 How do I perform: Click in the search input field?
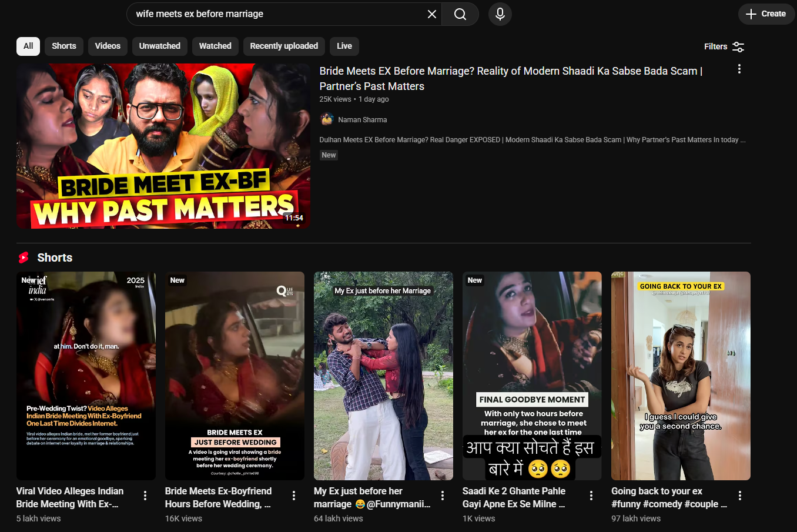point(276,14)
